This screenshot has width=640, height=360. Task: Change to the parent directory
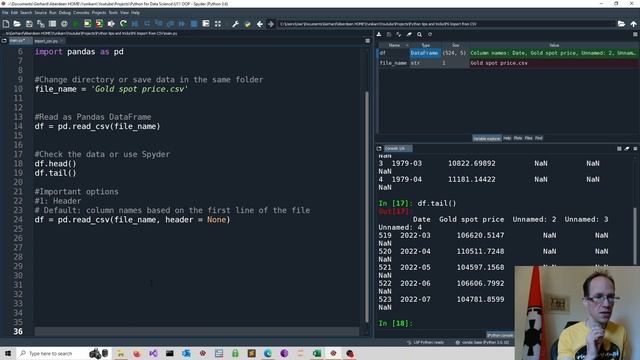coord(633,24)
